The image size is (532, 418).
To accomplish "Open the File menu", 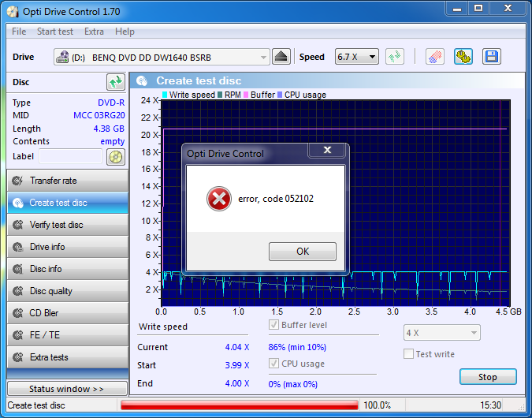I will 19,32.
